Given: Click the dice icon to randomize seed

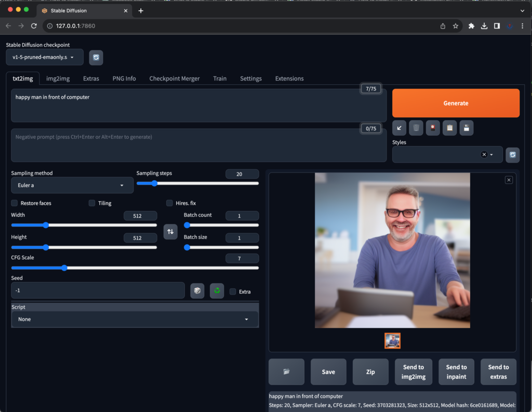Looking at the screenshot, I should click(197, 291).
